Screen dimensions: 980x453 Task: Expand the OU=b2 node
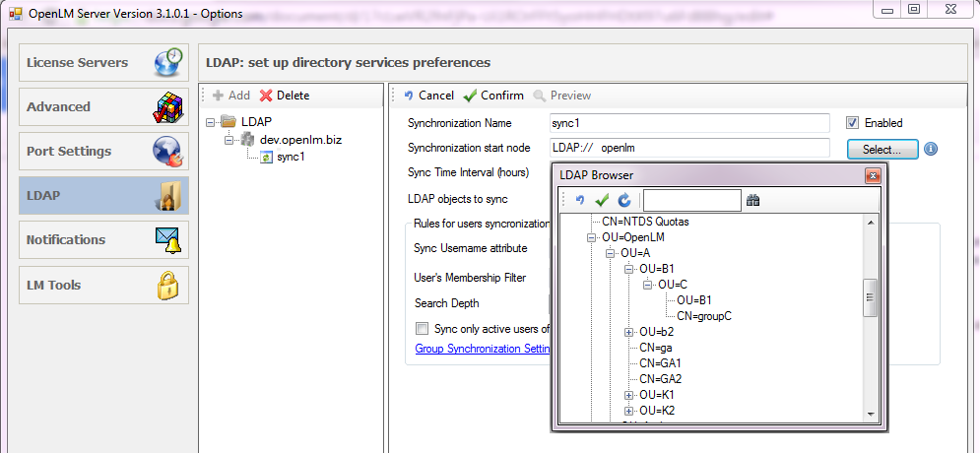[628, 332]
